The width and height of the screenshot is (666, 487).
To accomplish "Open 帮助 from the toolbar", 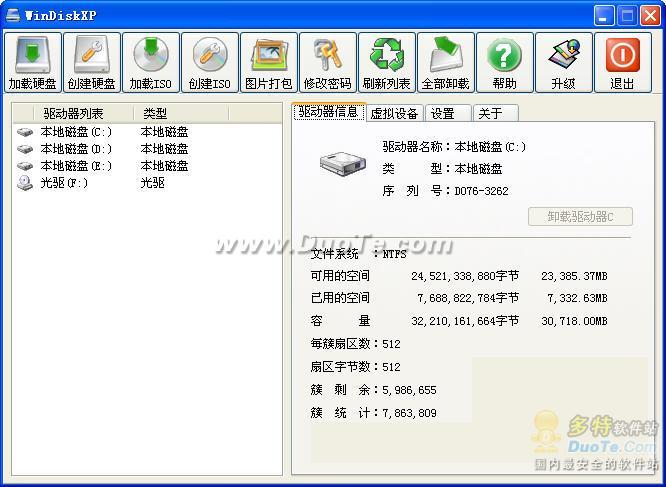I will tap(504, 62).
